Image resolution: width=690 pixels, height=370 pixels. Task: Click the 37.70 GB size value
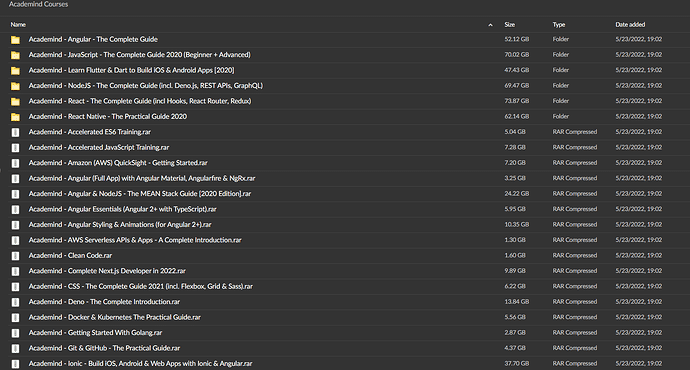tap(517, 363)
